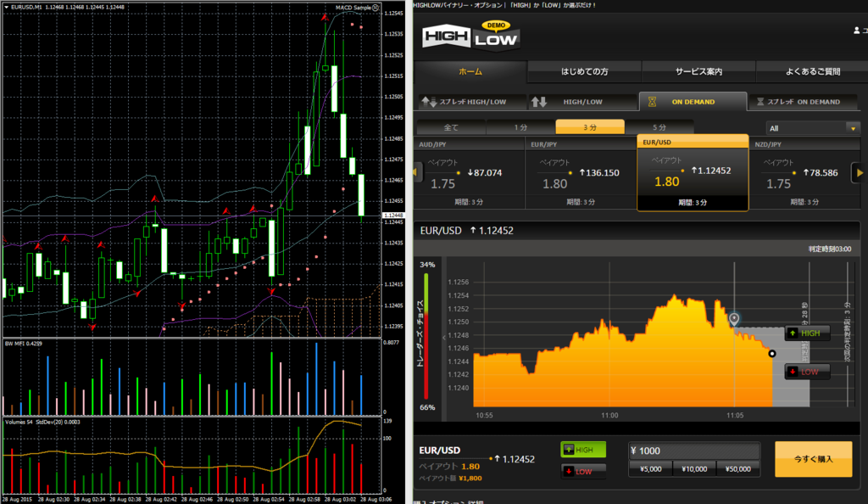Click the 判定時刻03:00 label
Screen dimensions: 868x504
point(829,249)
